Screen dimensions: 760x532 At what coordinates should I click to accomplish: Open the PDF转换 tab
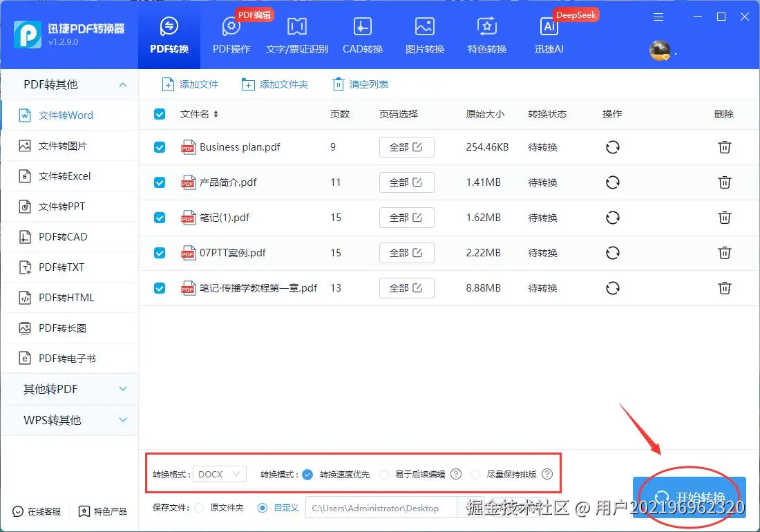coord(169,35)
